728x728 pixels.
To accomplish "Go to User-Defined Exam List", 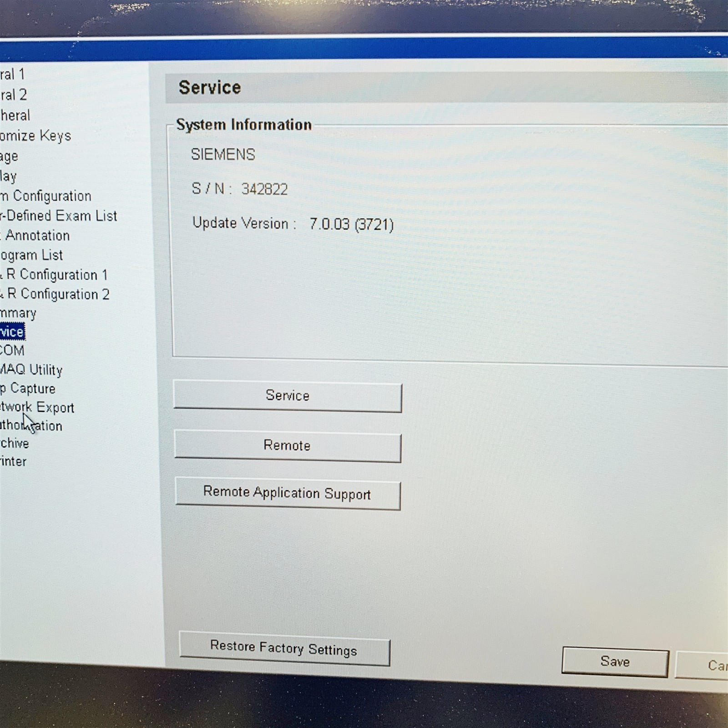I will [58, 216].
